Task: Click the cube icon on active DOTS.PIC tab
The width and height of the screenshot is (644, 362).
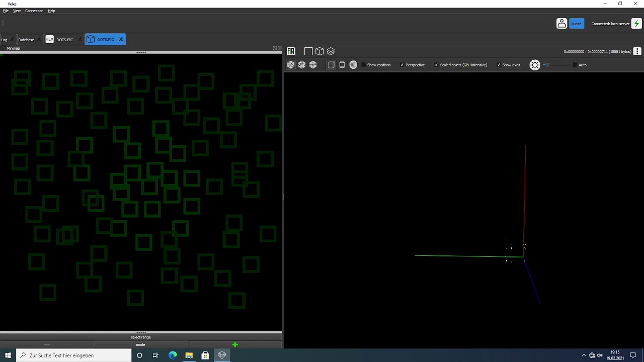Action: click(x=91, y=39)
